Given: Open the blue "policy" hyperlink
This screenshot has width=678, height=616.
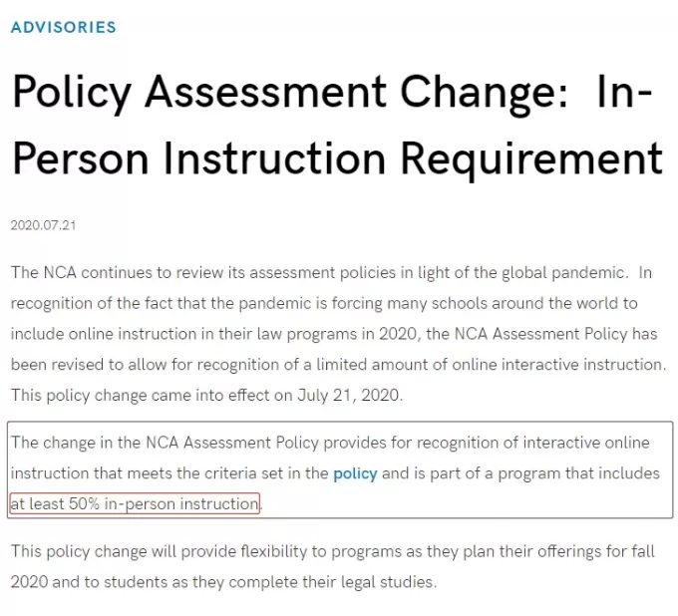Looking at the screenshot, I should click(355, 473).
